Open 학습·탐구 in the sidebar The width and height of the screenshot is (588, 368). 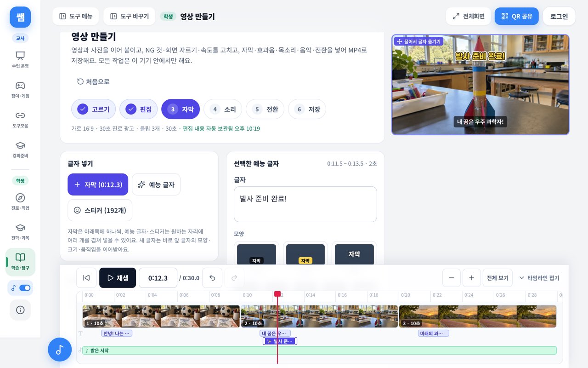[x=20, y=262]
